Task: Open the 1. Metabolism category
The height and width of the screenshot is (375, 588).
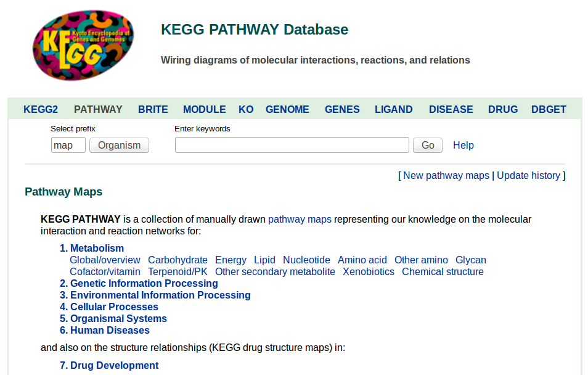Action: tap(92, 248)
